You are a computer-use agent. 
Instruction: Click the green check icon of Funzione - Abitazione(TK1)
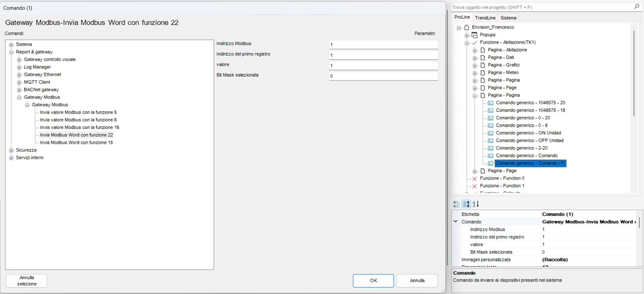(475, 43)
